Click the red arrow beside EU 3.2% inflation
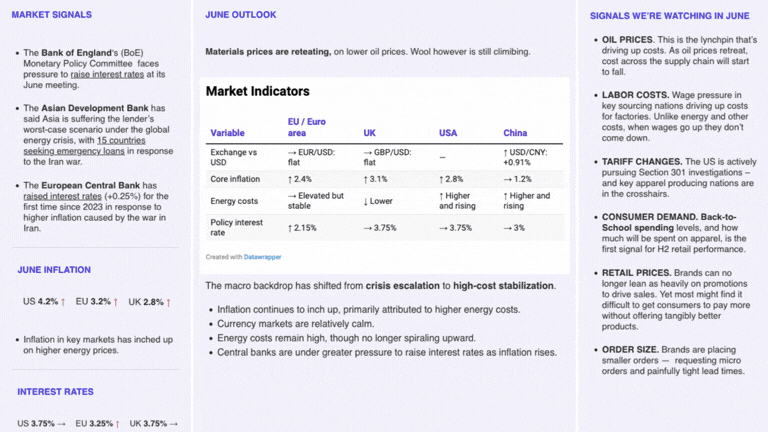 pos(116,302)
